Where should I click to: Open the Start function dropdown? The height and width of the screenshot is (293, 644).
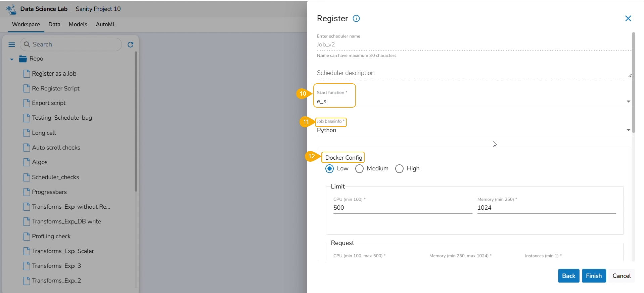[x=628, y=101]
